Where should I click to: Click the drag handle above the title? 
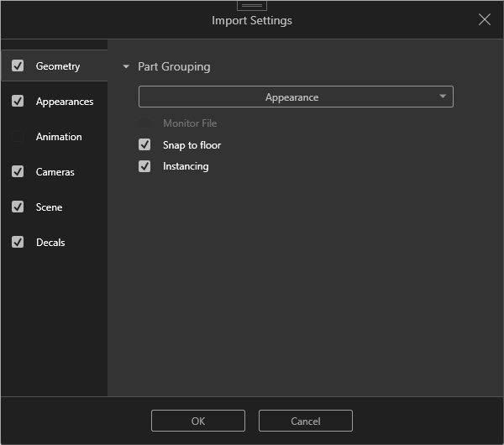click(x=252, y=5)
